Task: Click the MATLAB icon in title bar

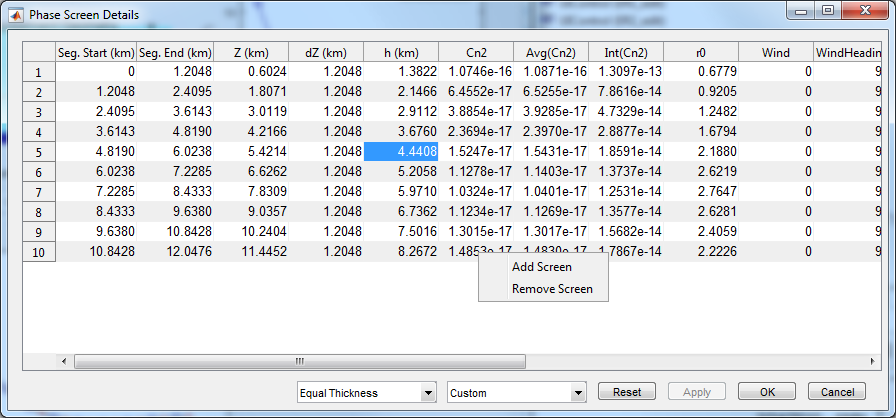Action: point(16,15)
